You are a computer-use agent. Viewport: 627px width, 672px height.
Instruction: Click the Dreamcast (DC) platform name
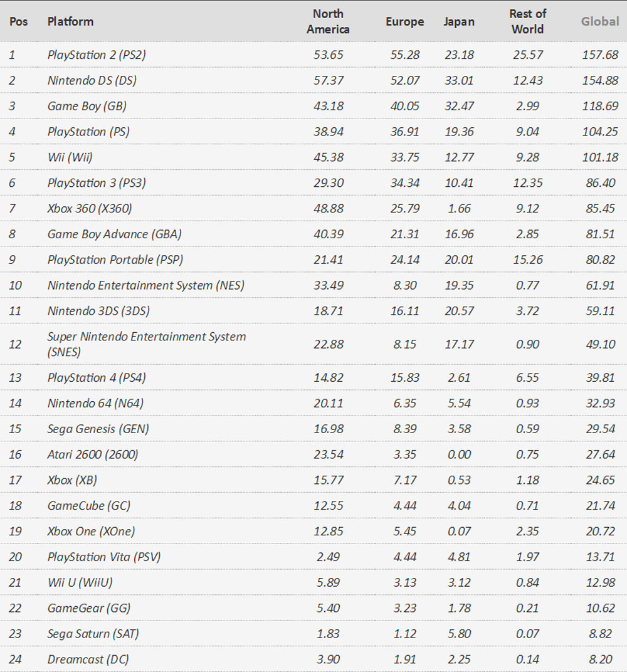[x=88, y=659]
